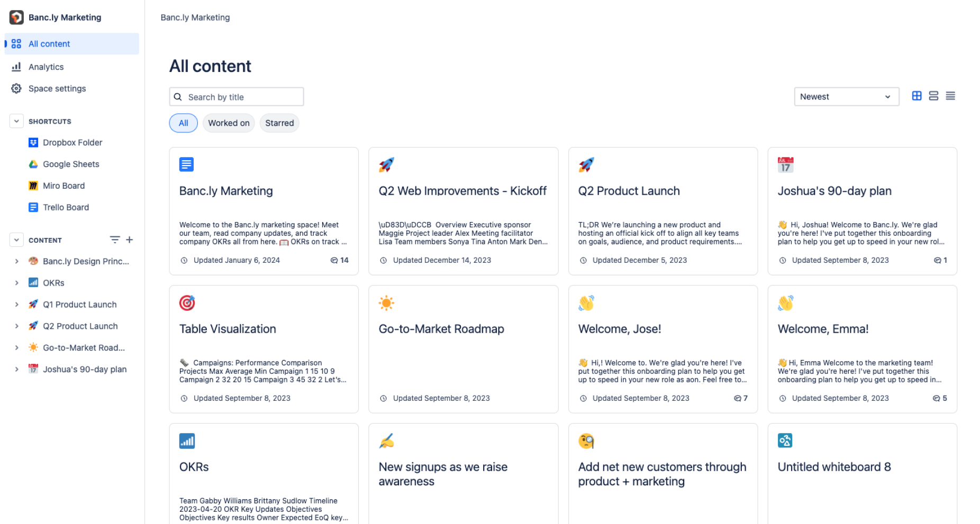Open the Trello Board shortcut
The width and height of the screenshot is (980, 524).
click(x=66, y=207)
